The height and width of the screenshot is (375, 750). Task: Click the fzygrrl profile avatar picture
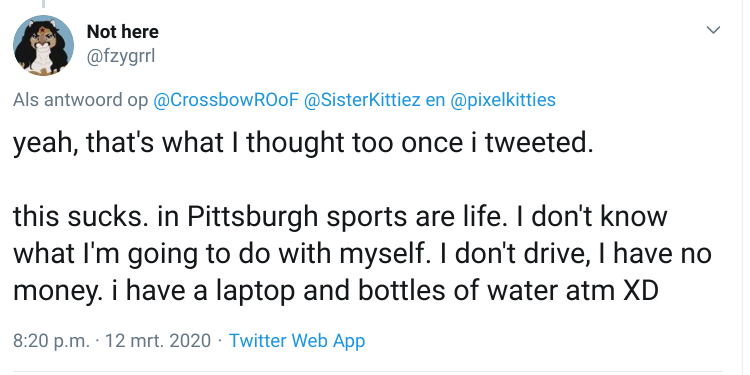click(43, 45)
